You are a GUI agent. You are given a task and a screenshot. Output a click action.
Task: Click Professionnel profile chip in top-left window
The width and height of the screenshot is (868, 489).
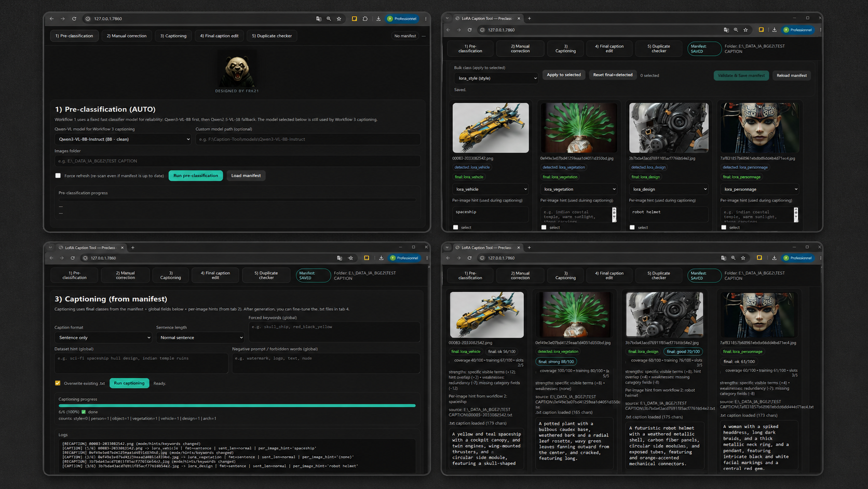click(402, 19)
